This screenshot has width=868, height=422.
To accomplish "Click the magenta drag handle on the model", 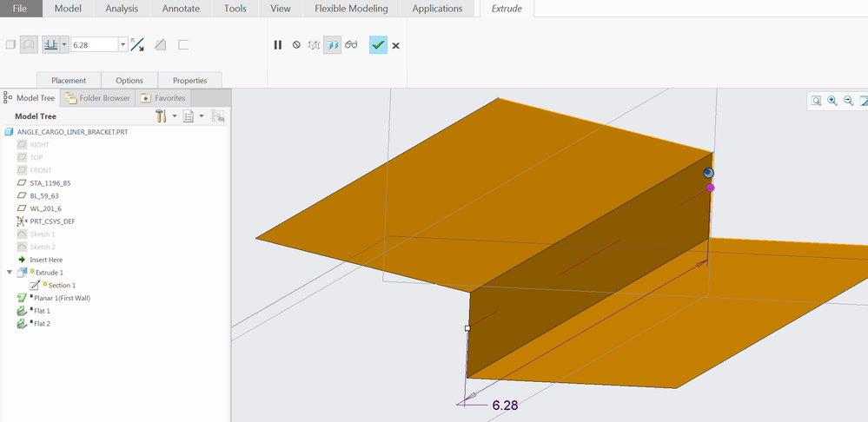I will click(711, 188).
